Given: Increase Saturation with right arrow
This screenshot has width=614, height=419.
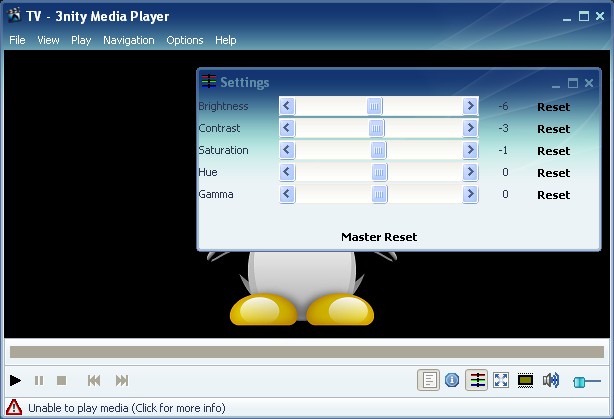Looking at the screenshot, I should coord(470,150).
